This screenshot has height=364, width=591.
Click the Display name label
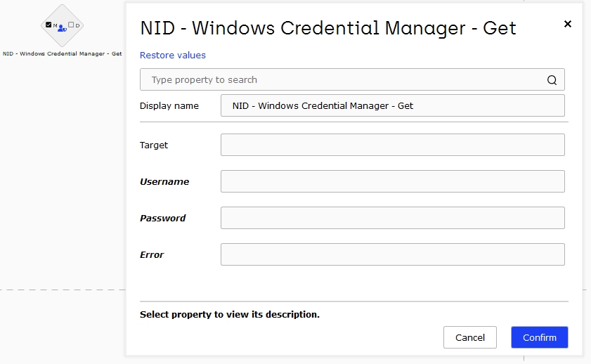click(169, 106)
